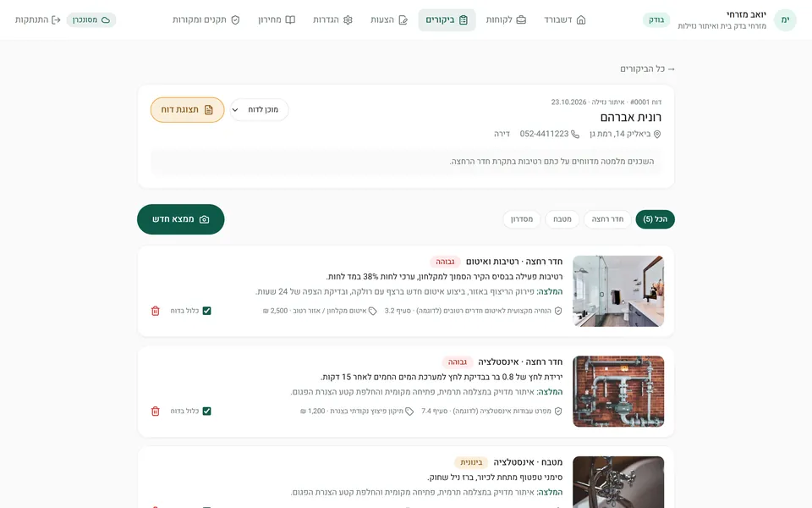The width and height of the screenshot is (812, 508).
Task: Open the bathroom photo thumbnail
Action: (618, 290)
